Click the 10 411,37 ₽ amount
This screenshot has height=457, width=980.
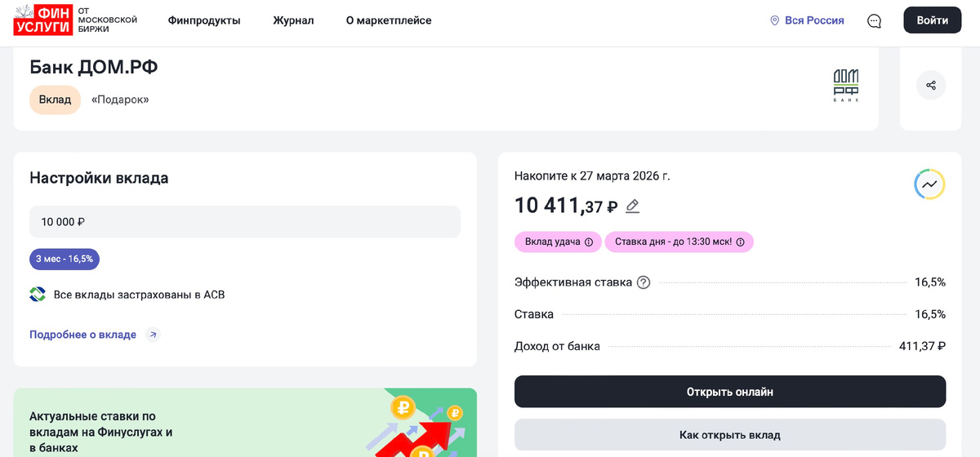pos(566,206)
